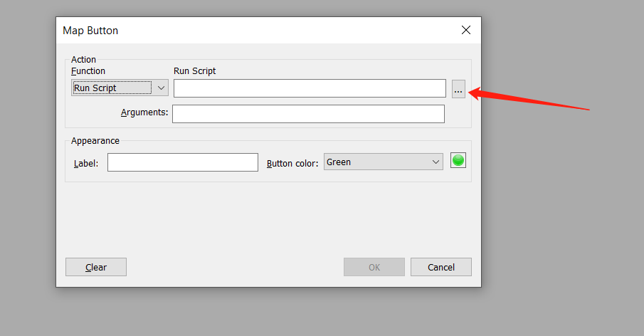Focus the Arguments text field
Viewport: 644px width, 336px height.
(x=308, y=114)
